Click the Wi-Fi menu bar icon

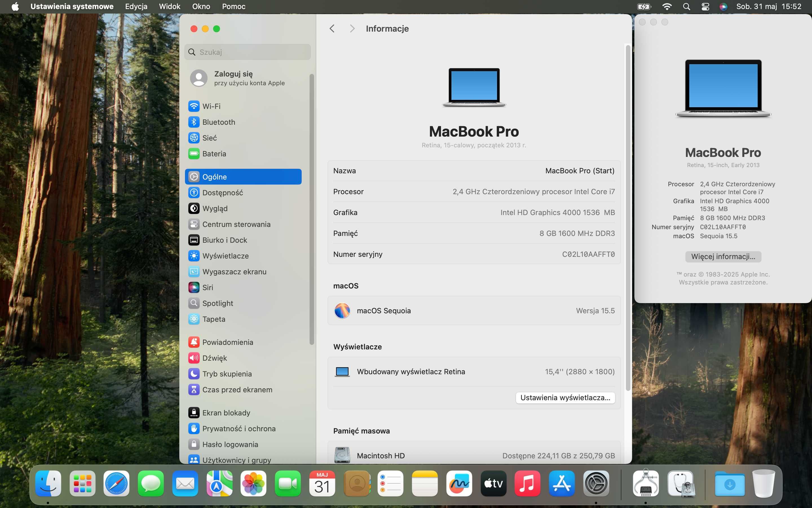[x=667, y=6]
